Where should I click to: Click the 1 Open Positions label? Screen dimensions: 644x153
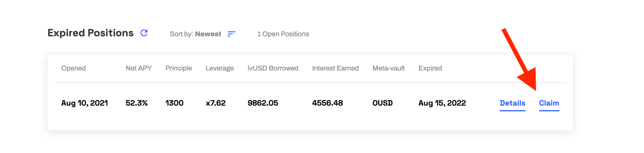[283, 34]
